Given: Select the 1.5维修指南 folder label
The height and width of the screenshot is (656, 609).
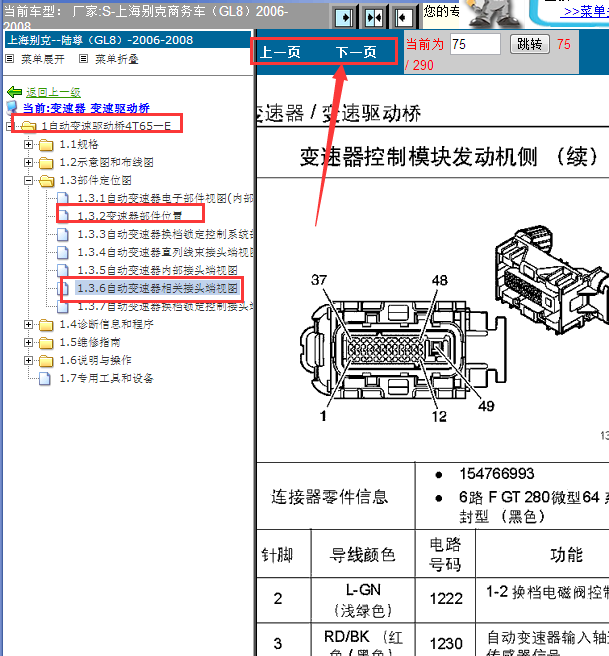Looking at the screenshot, I should coord(90,343).
